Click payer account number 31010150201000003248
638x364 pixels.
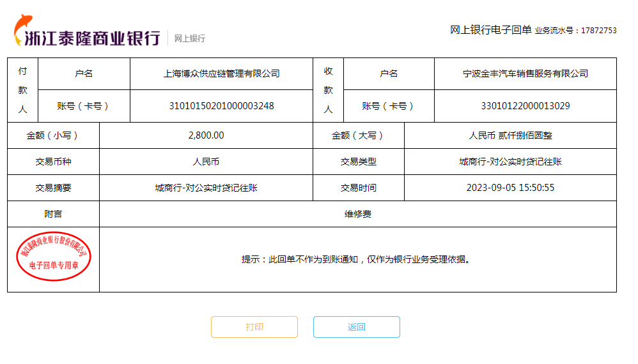[221, 106]
